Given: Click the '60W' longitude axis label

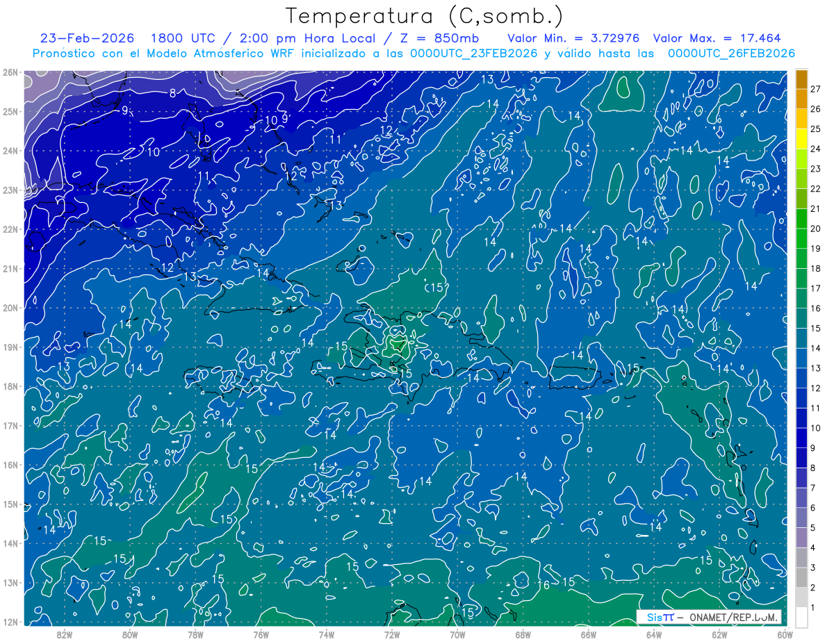Looking at the screenshot, I should [785, 634].
